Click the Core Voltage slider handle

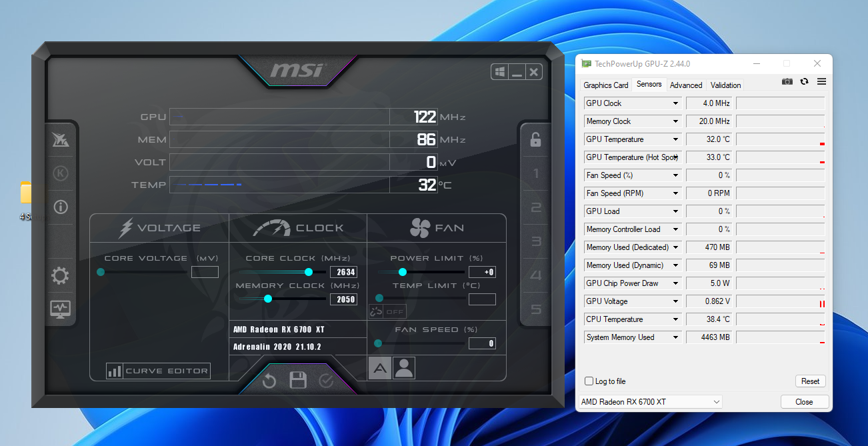click(x=101, y=272)
